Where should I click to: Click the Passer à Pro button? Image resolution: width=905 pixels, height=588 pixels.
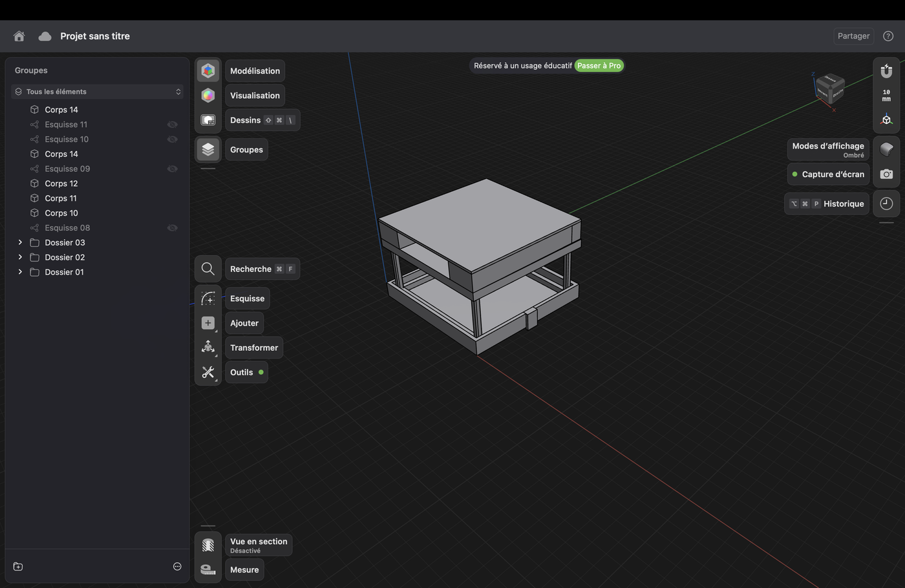tap(599, 65)
